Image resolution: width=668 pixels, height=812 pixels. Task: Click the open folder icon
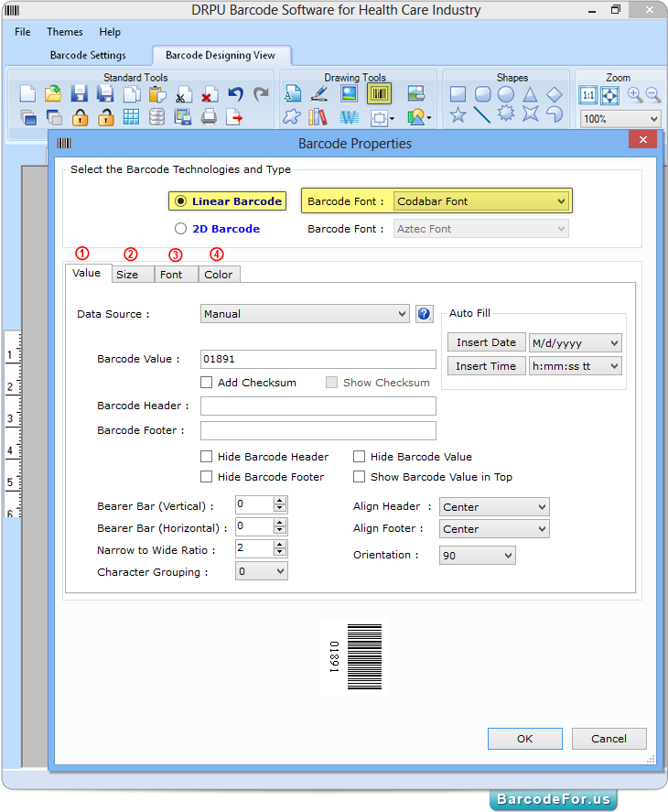point(53,93)
